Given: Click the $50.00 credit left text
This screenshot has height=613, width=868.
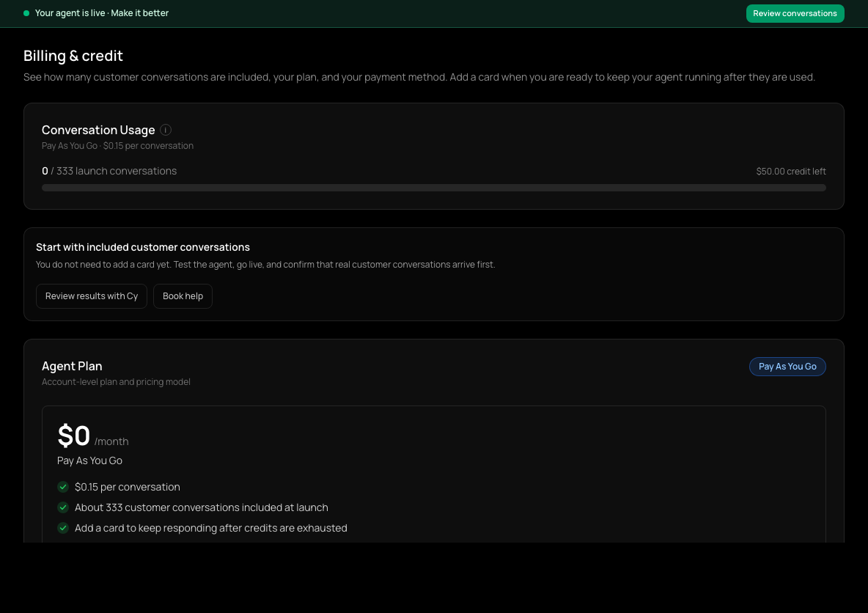Looking at the screenshot, I should [791, 171].
